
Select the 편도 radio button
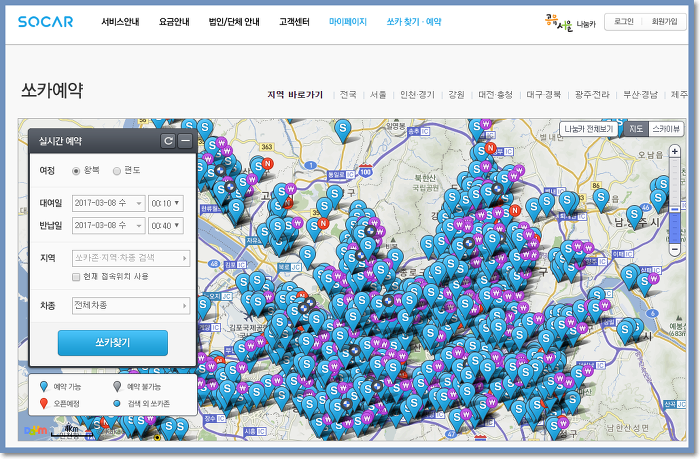click(x=117, y=171)
